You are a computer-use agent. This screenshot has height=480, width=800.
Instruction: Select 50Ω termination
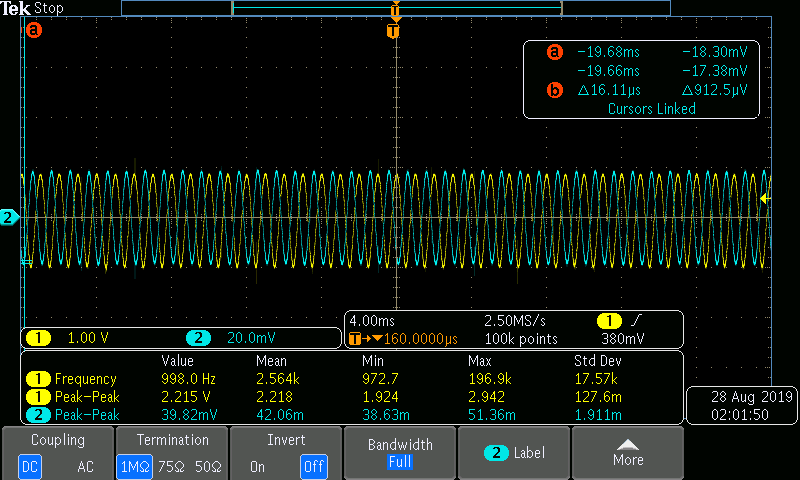(x=208, y=466)
